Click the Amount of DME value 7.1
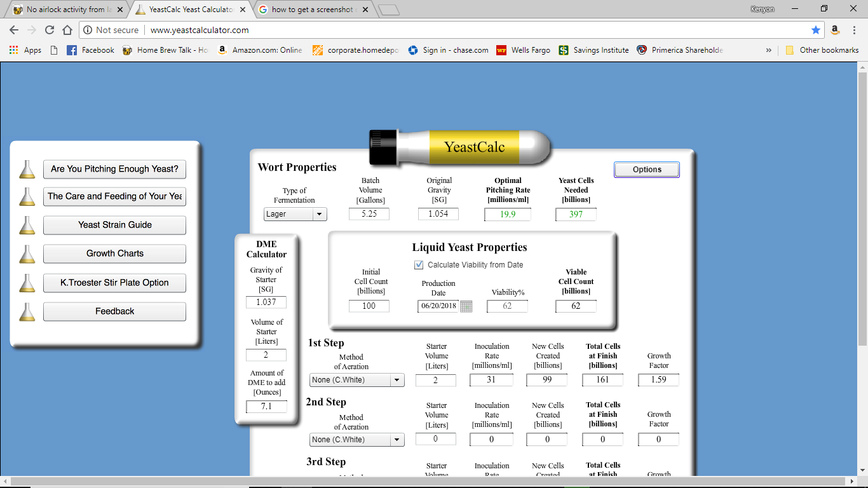The width and height of the screenshot is (868, 488). [266, 407]
